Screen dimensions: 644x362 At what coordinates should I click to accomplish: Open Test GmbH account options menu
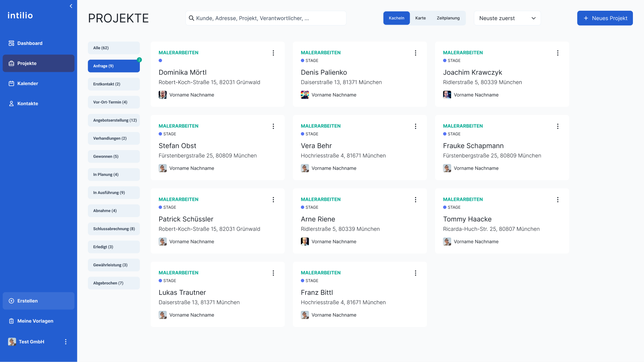65,342
